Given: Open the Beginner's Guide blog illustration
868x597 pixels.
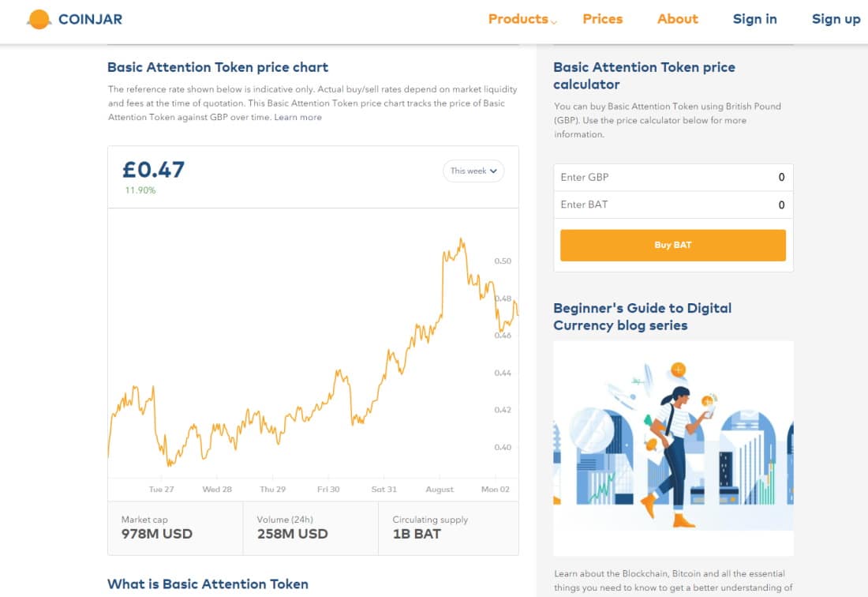Looking at the screenshot, I should [673, 448].
